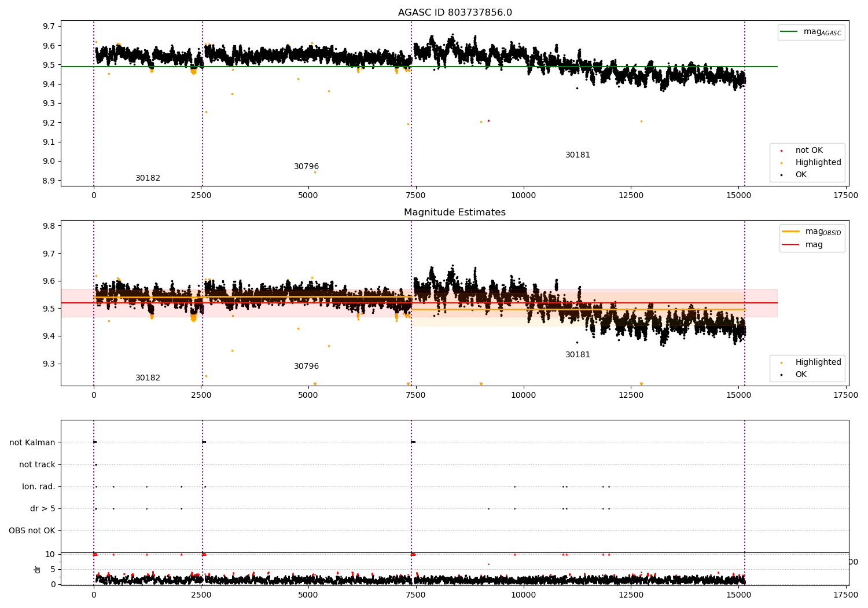Click "OK" entry in the top plot legend
This screenshot has height=608, width=868.
point(801,175)
